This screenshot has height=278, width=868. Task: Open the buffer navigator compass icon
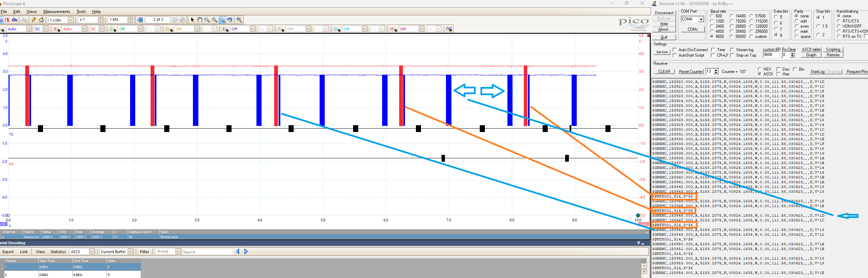click(x=182, y=20)
